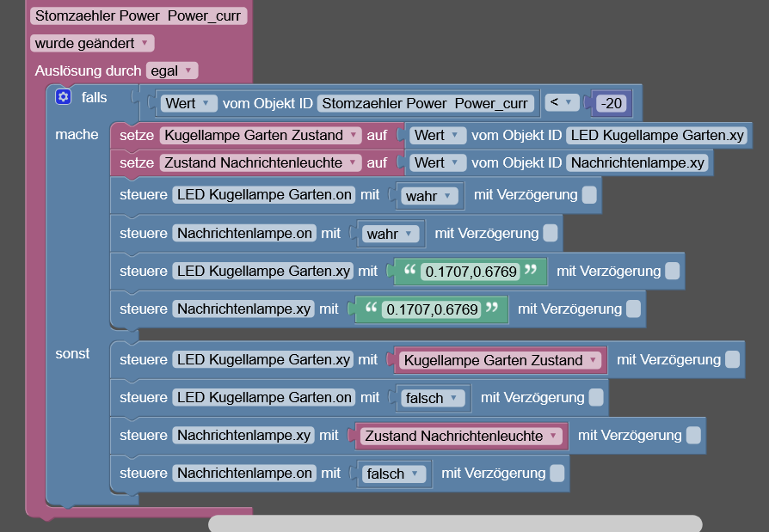Select Nachrichtenlampe.on object with falsch
This screenshot has height=532, width=769.
[244, 474]
